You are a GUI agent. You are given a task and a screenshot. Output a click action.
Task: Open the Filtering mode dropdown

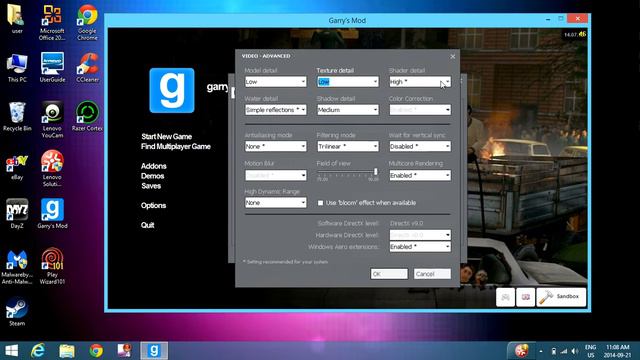coord(348,146)
